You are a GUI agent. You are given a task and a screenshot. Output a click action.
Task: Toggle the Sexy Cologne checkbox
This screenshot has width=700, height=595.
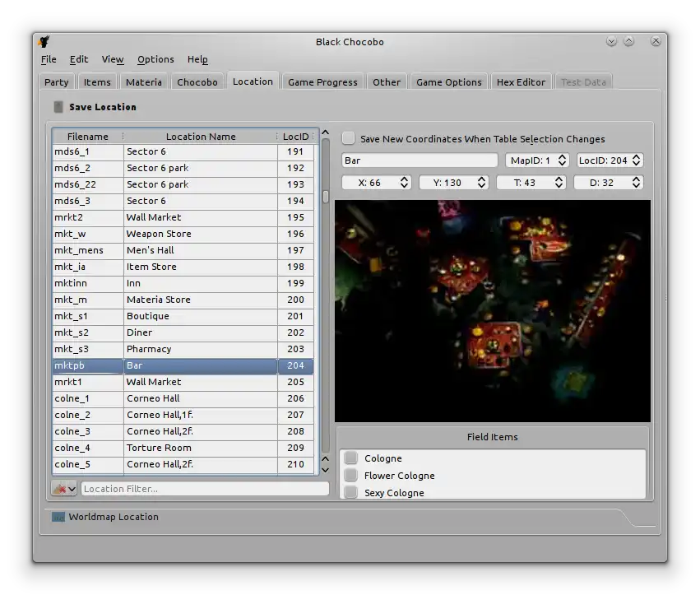(351, 493)
